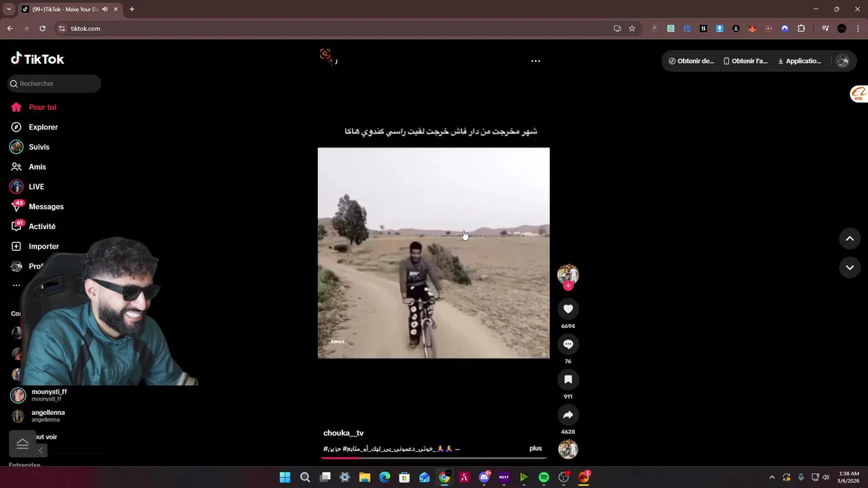This screenshot has width=868, height=488.
Task: Open Spotify from taskbar
Action: pos(544,478)
